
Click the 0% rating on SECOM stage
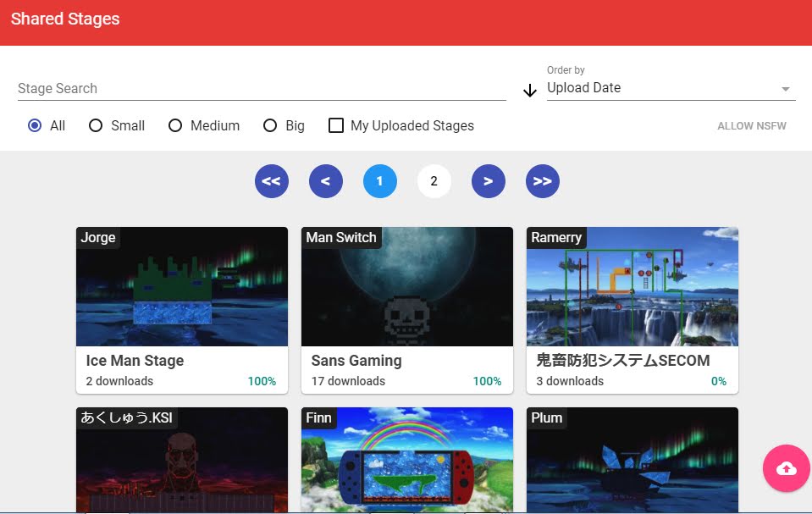click(x=718, y=381)
